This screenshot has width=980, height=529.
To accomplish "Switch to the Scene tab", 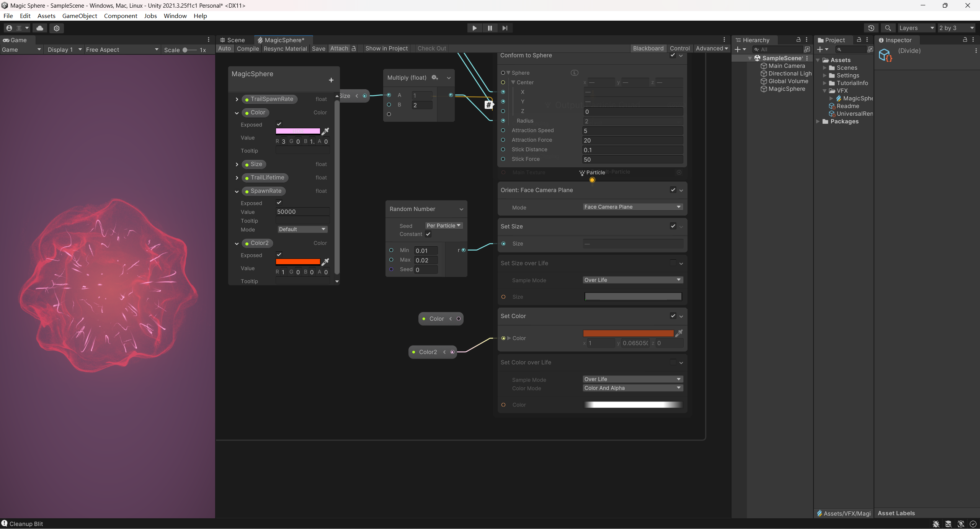I will tap(233, 40).
